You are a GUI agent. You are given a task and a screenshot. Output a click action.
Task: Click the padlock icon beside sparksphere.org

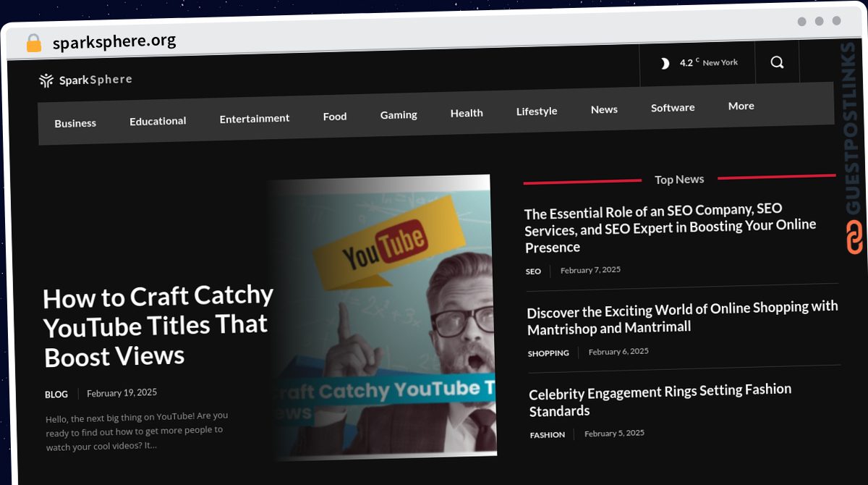[x=34, y=43]
